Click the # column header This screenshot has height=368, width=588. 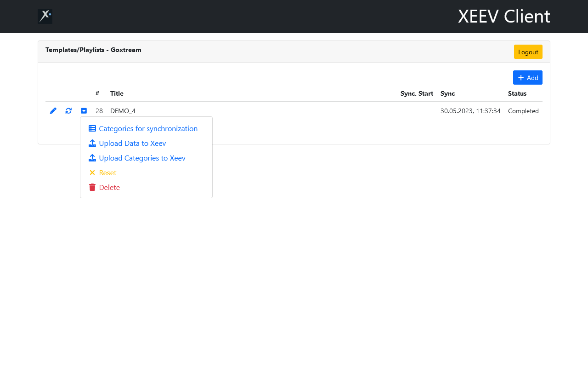[x=97, y=93]
